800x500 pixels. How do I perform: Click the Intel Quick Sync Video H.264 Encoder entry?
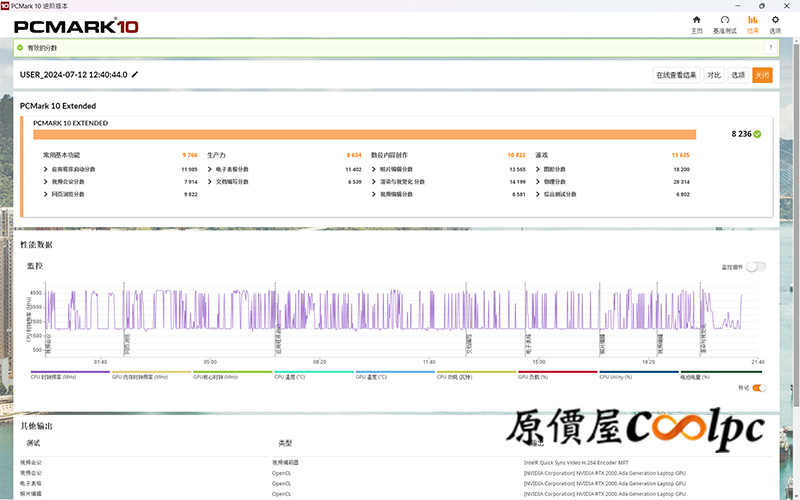click(576, 463)
